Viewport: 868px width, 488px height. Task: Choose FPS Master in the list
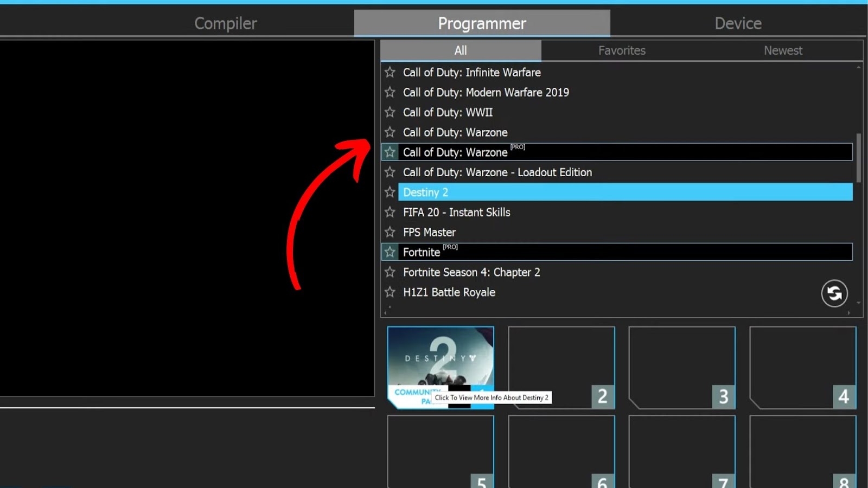tap(626, 232)
